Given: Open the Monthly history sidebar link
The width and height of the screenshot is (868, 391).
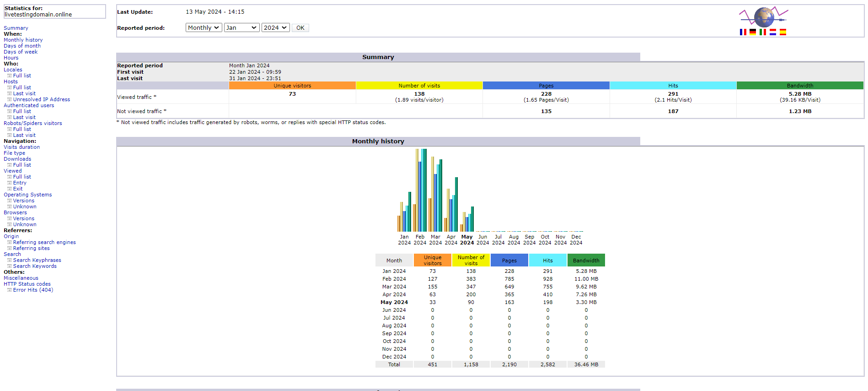Looking at the screenshot, I should point(23,40).
